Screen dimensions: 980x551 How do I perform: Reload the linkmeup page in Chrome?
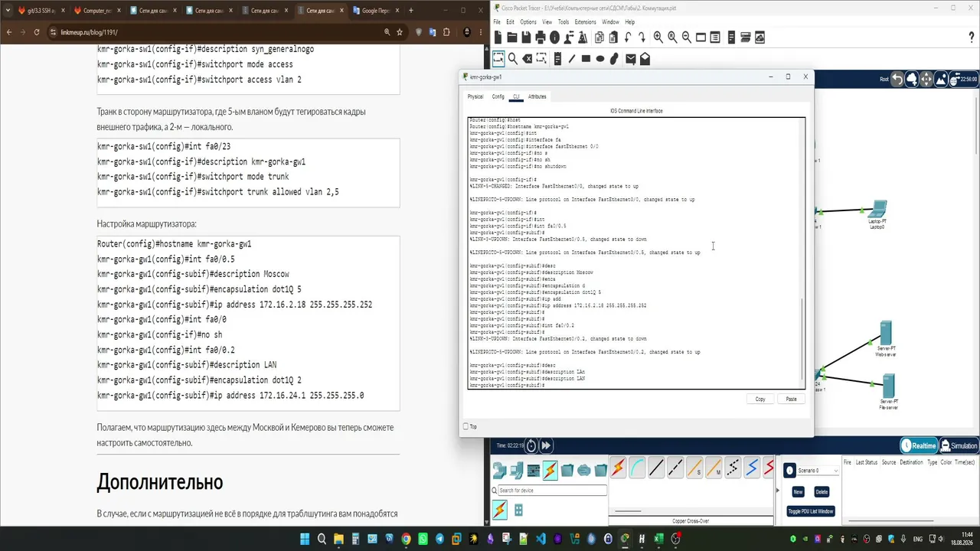click(x=37, y=32)
